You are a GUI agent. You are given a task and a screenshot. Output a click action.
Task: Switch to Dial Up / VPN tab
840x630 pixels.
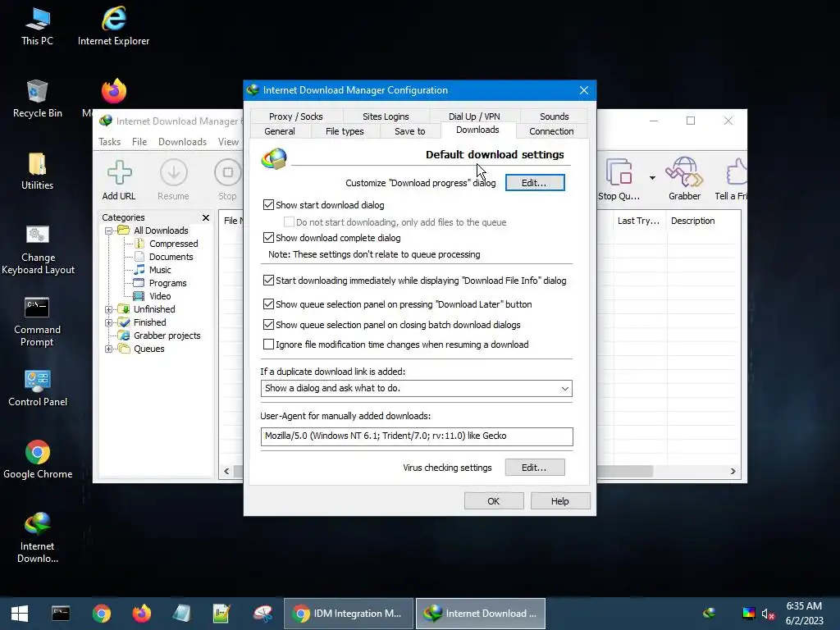pos(474,116)
